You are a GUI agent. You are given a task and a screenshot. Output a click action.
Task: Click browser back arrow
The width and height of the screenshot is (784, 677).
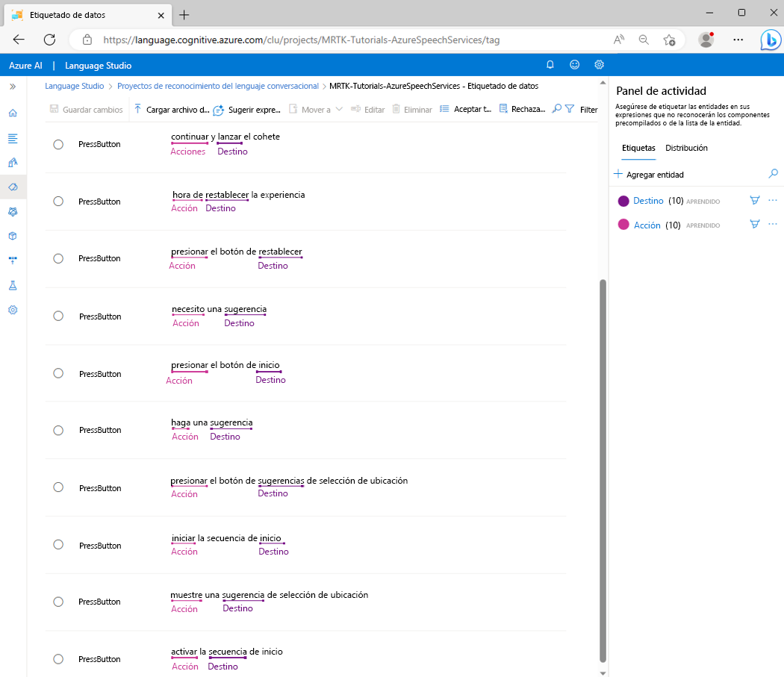point(19,40)
